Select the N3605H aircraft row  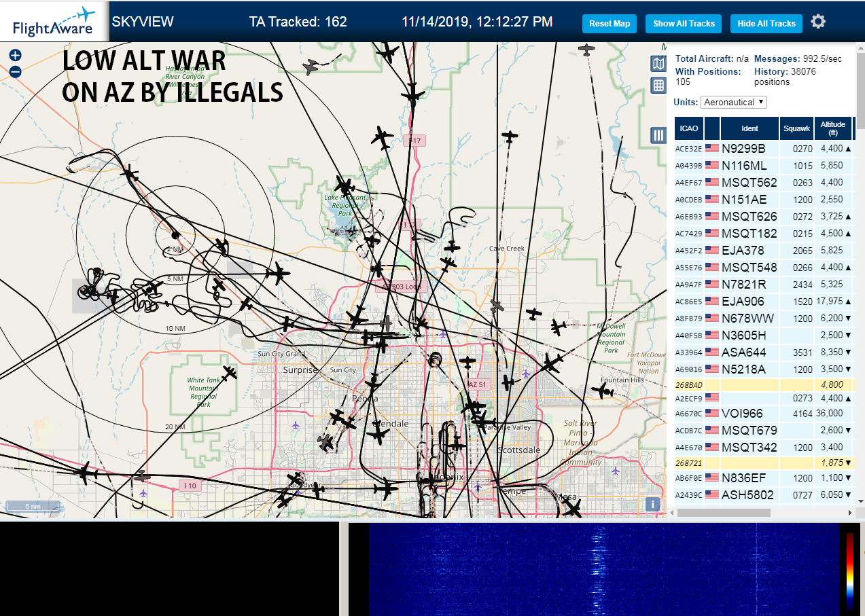click(764, 335)
